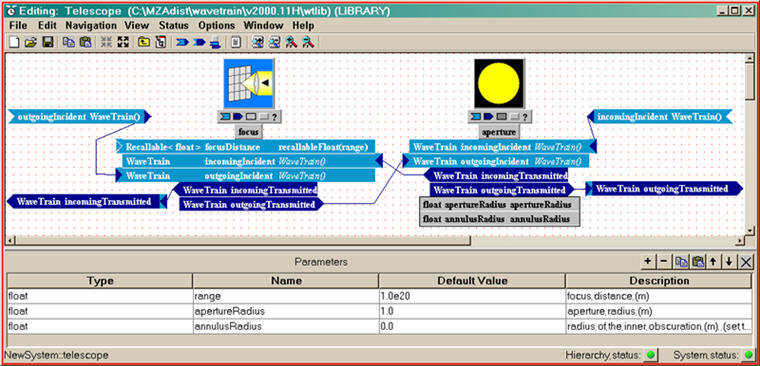Viewport: 760px width, 366px height.
Task: Click the focus block label button
Action: (249, 131)
